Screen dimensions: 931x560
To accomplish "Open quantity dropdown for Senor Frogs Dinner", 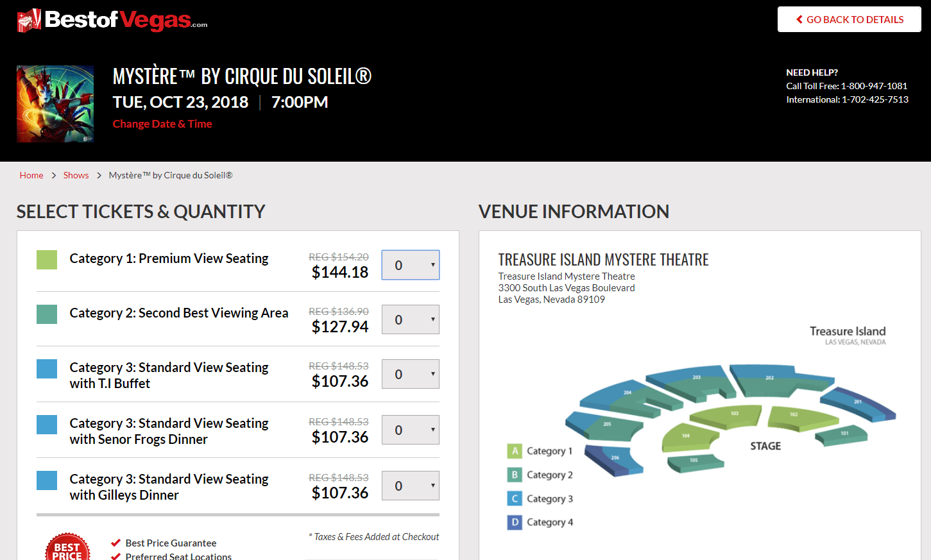I will coord(411,430).
